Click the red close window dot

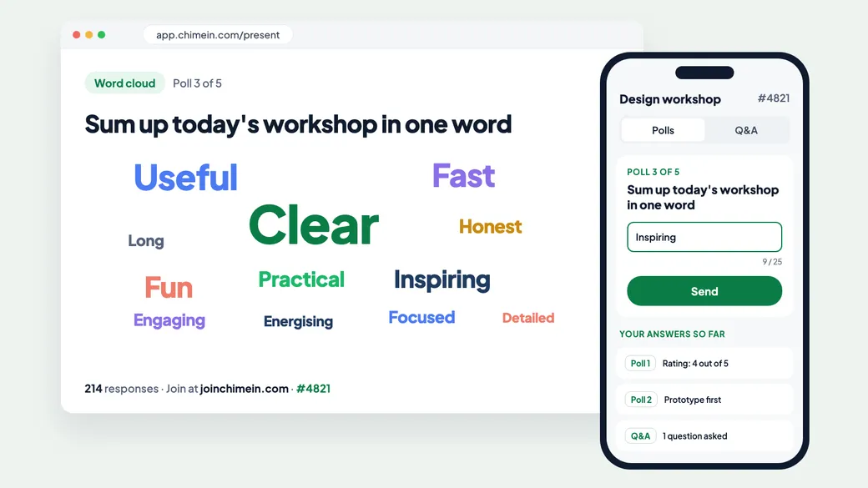(x=77, y=35)
